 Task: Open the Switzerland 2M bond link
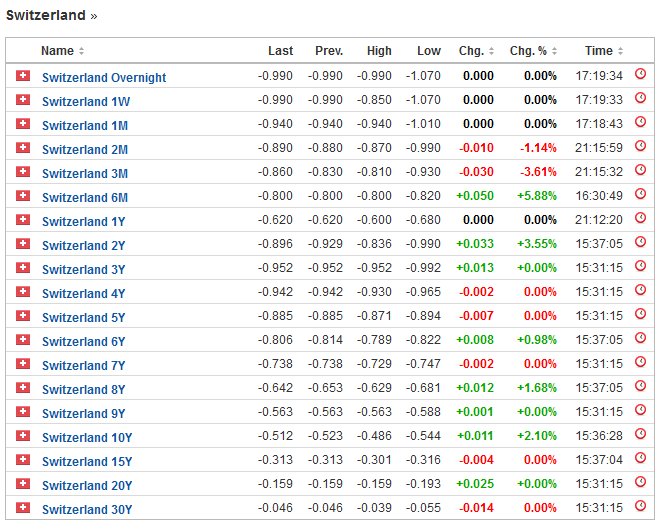click(85, 149)
